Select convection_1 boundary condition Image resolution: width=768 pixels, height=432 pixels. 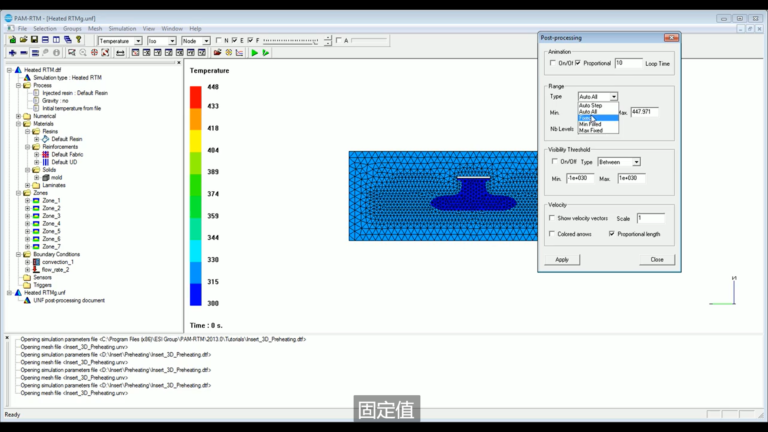pyautogui.click(x=58, y=262)
